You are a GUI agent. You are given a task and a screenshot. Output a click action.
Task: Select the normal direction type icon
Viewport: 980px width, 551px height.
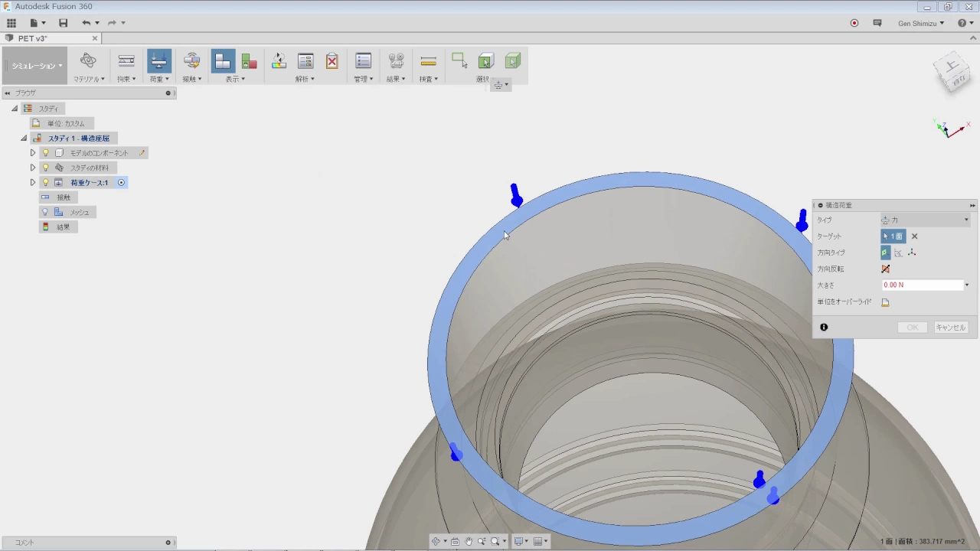pos(886,253)
